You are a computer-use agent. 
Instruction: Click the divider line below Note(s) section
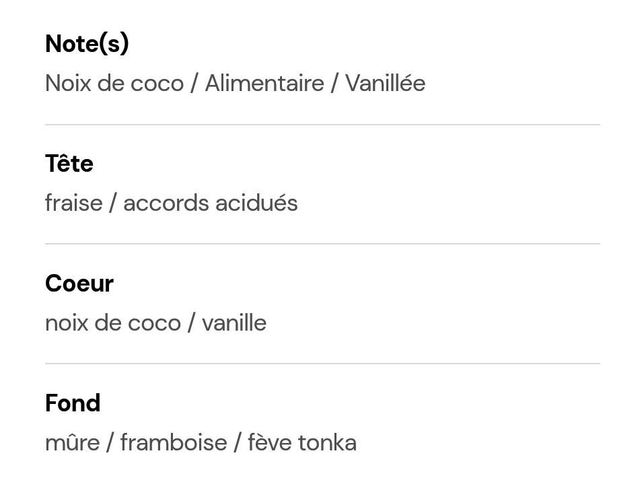pos(322,125)
